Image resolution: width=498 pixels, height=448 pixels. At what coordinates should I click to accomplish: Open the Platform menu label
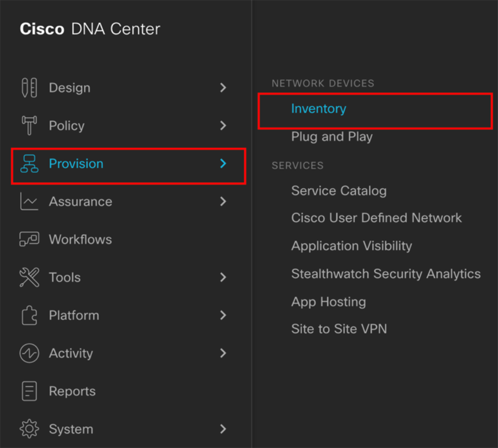click(74, 315)
